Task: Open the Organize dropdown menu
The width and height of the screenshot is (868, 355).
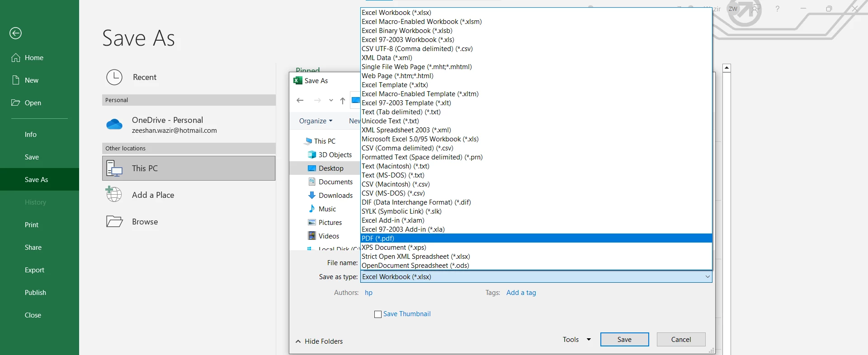Action: [316, 121]
